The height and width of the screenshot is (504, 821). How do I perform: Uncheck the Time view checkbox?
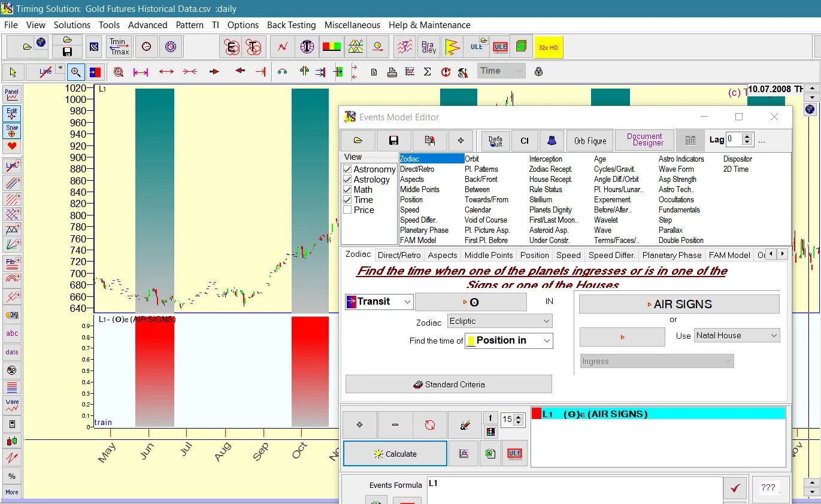tap(347, 200)
